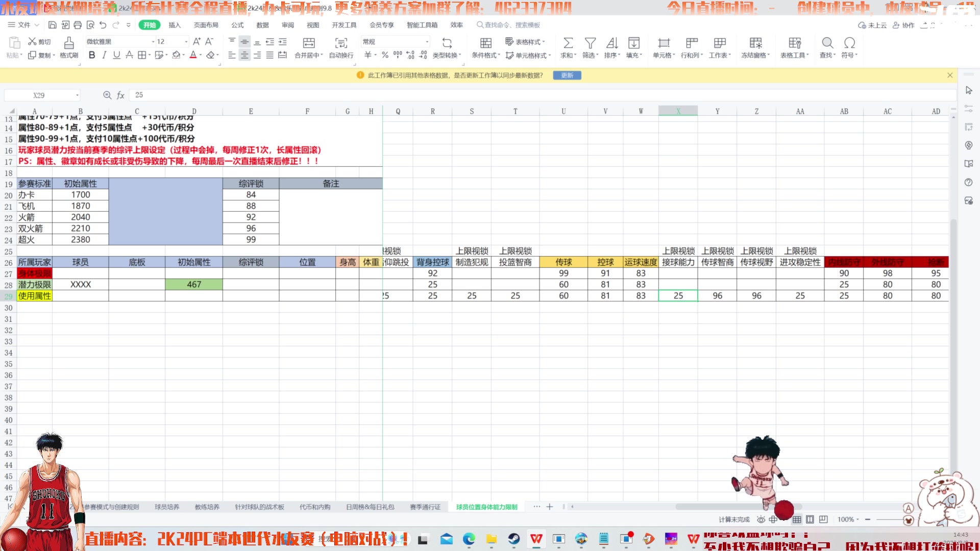The image size is (980, 551).
Task: Click the Cut (剪切) scissors icon
Action: [x=32, y=42]
